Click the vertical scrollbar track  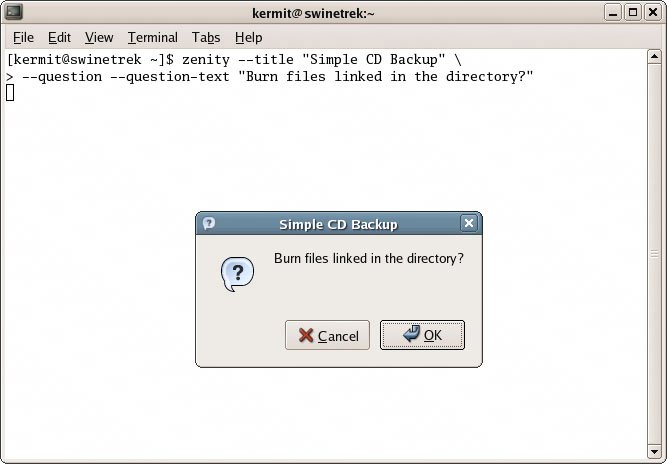656,250
